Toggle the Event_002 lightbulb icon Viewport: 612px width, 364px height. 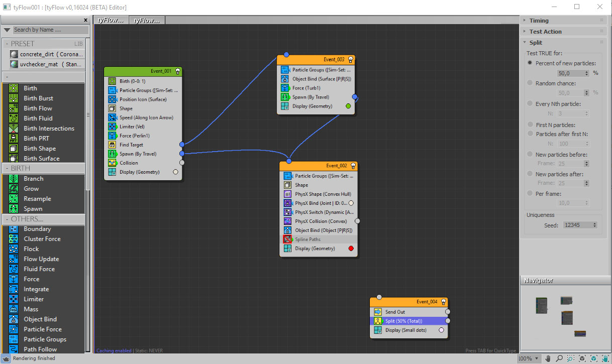click(353, 166)
